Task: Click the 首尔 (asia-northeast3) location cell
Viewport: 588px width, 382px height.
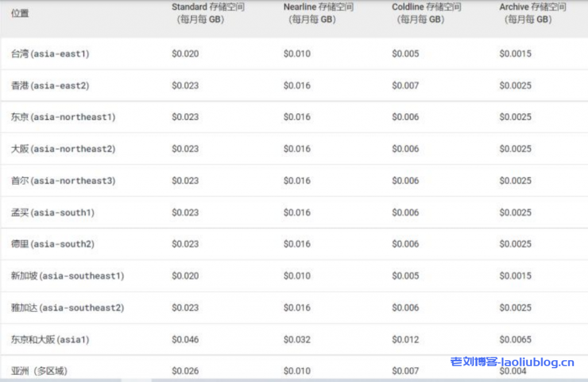Action: point(63,181)
